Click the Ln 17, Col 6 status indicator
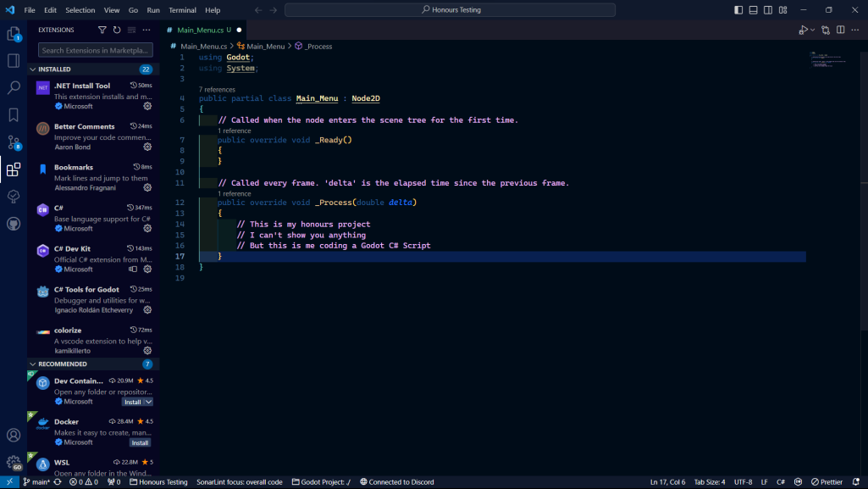The height and width of the screenshot is (489, 868). [x=667, y=481]
